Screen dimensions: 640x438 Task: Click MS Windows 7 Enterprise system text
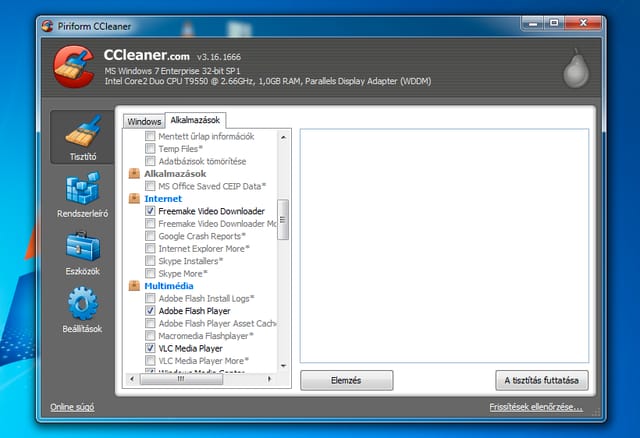172,71
